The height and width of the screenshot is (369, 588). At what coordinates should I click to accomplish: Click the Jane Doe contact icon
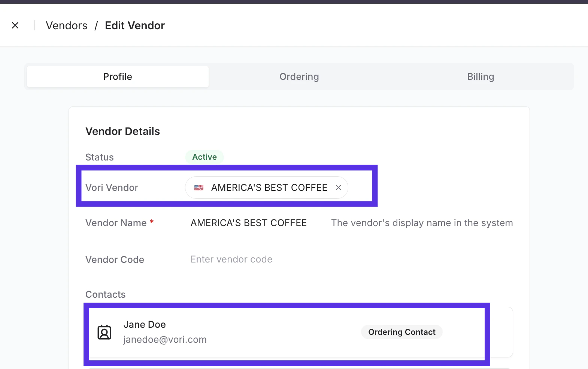click(x=104, y=332)
